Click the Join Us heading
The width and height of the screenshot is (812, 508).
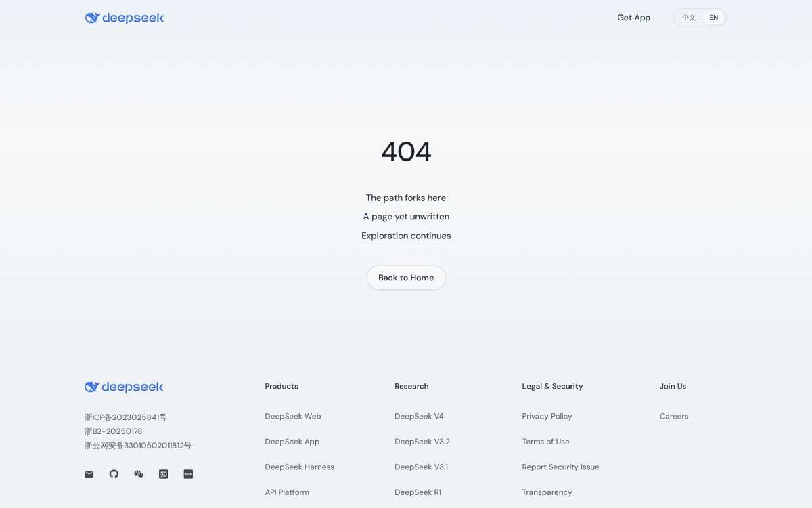[x=673, y=386]
